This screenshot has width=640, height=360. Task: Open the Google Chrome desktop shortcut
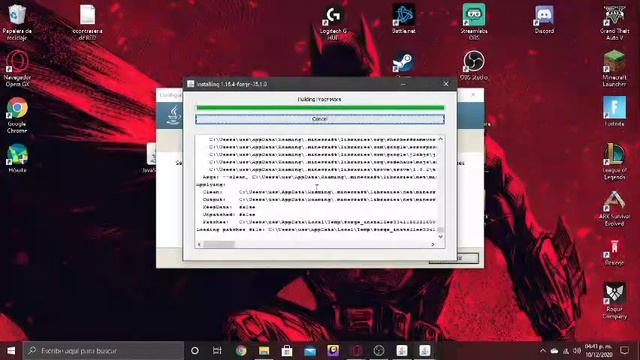point(17,115)
